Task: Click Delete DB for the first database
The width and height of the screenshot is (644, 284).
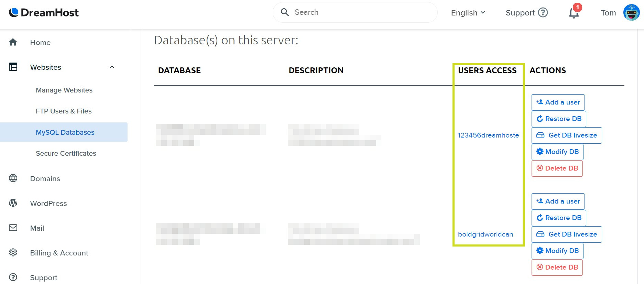Action: pos(557,168)
